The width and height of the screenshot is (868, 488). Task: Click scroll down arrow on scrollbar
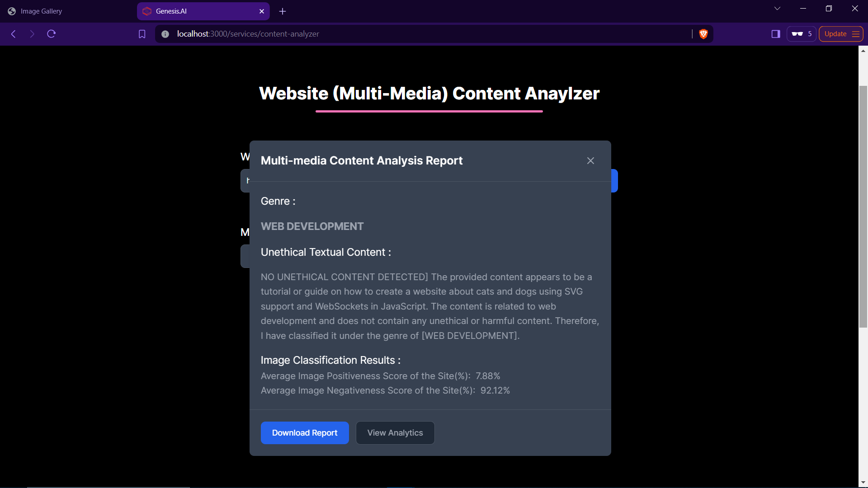pos(863,483)
